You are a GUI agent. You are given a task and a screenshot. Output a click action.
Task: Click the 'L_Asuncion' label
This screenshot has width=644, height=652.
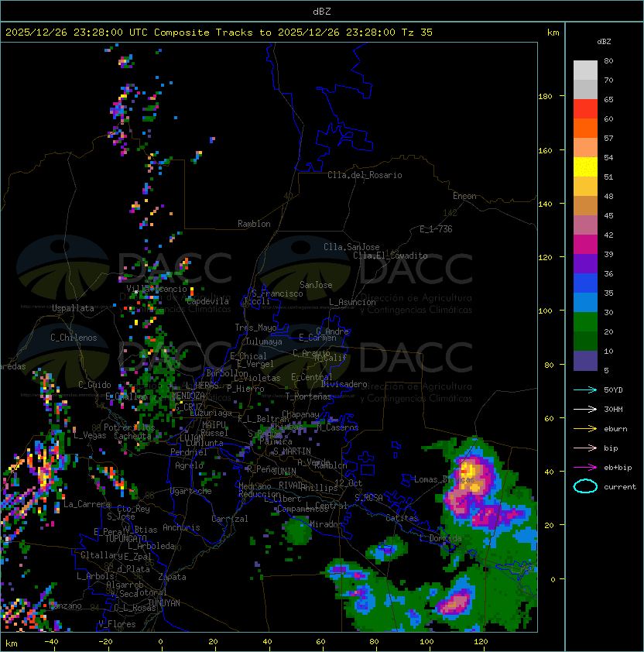352,302
